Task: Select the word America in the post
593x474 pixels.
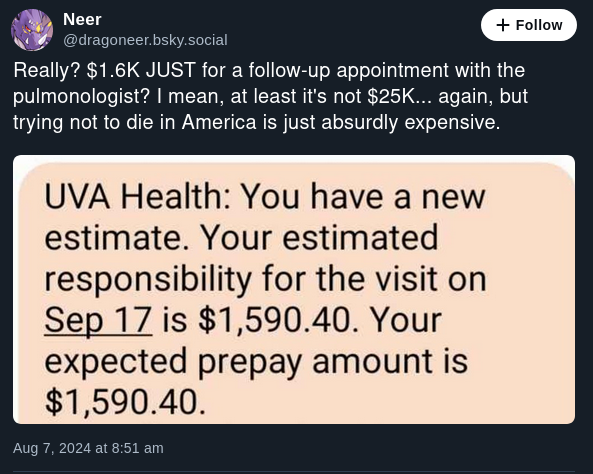Action: click(x=219, y=122)
